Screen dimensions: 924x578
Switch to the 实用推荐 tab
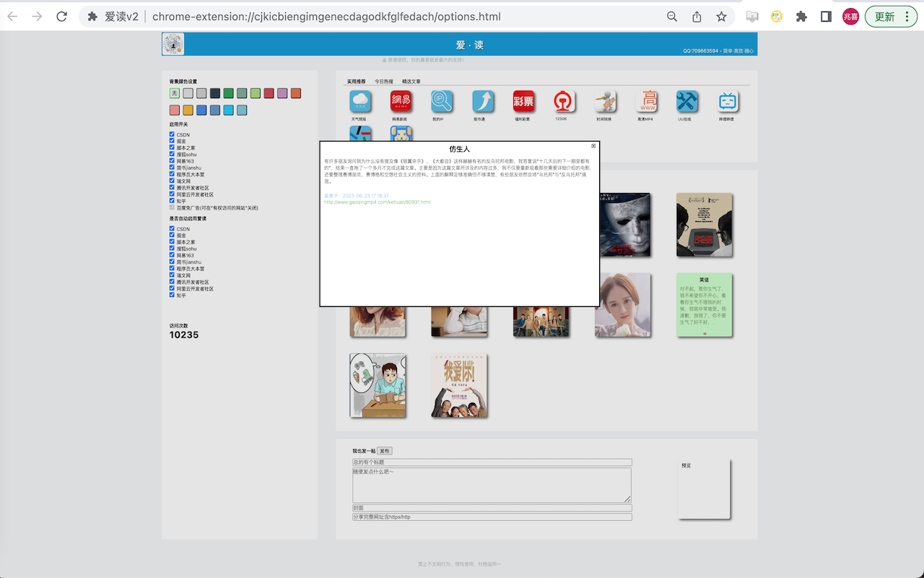point(356,82)
